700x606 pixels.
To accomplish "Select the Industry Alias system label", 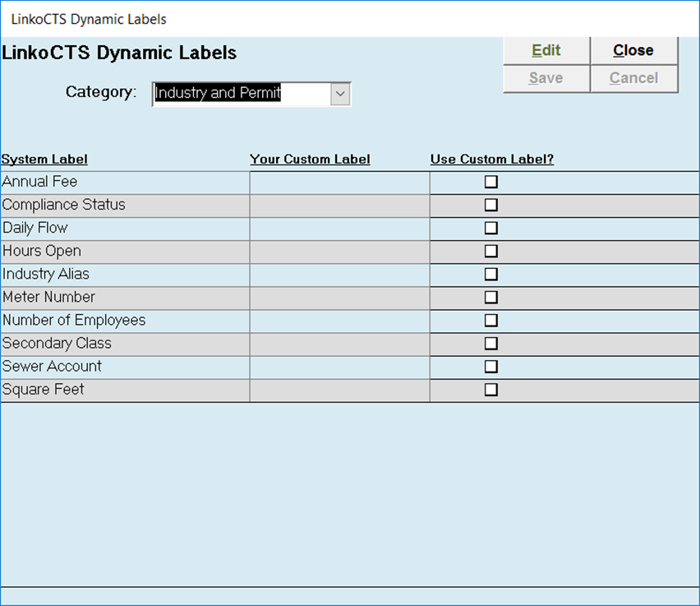I will (x=46, y=275).
